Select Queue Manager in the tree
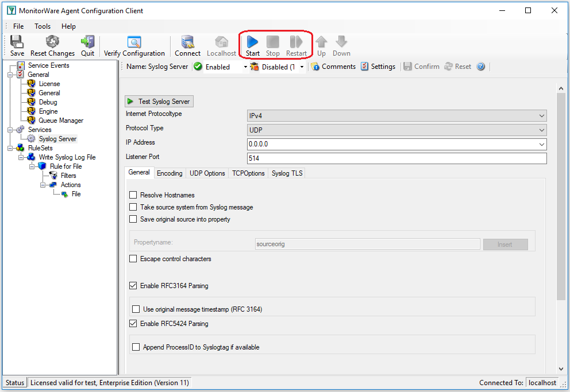 point(61,121)
